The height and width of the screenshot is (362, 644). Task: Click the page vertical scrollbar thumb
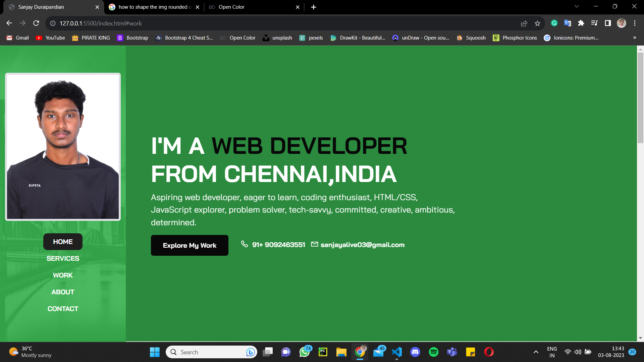coord(640,98)
